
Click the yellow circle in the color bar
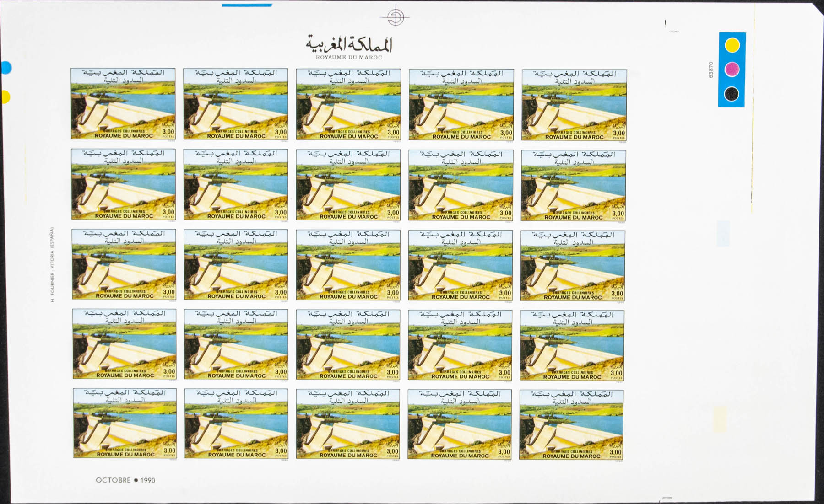[x=732, y=45]
